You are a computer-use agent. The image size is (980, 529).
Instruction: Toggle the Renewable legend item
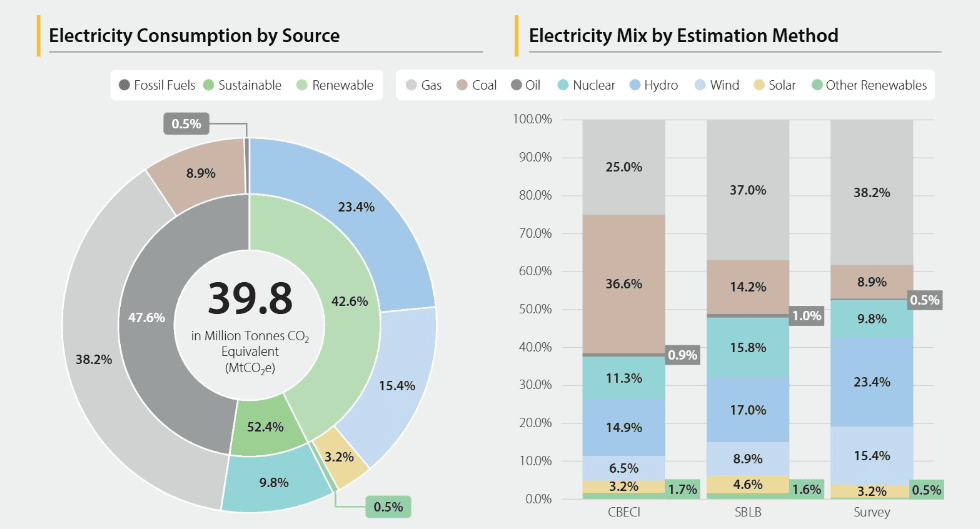(x=335, y=85)
